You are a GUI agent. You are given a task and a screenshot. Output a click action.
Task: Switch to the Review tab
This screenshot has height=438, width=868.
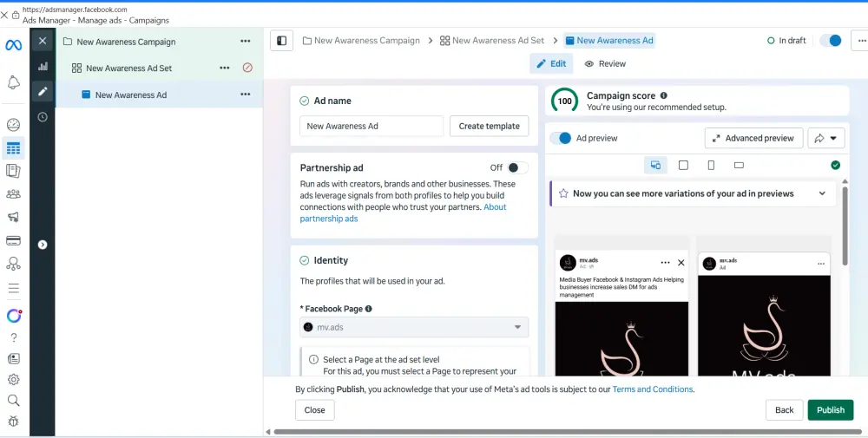[605, 63]
